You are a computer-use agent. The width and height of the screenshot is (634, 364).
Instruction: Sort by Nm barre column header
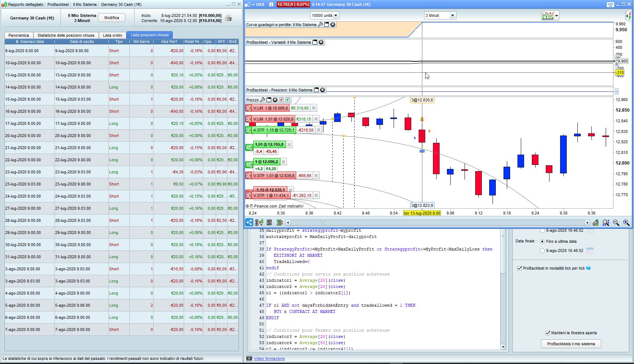142,42
